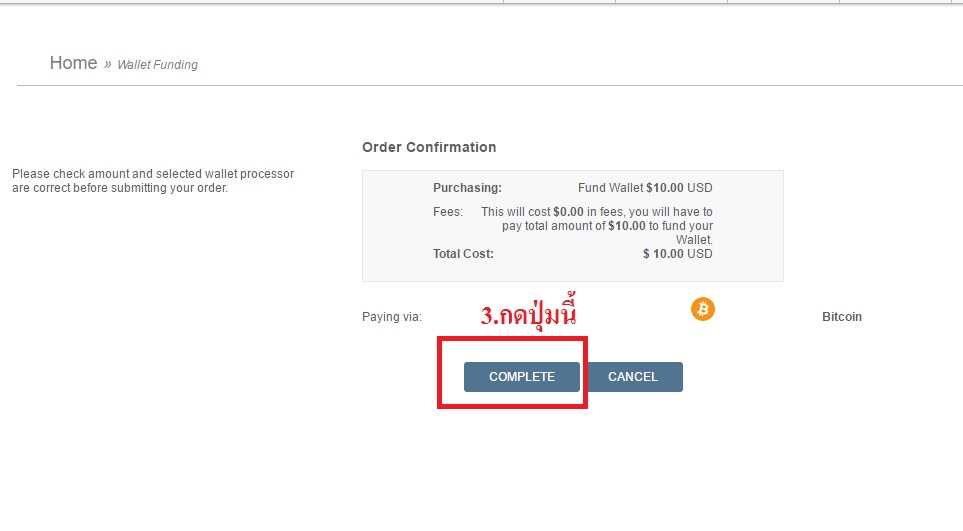The width and height of the screenshot is (963, 531).
Task: Click the orange Bitcoin logo icon
Action: [703, 309]
